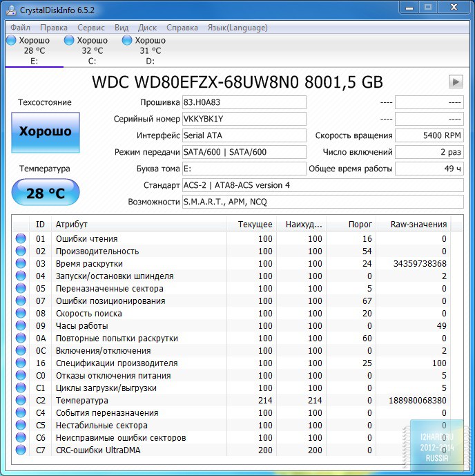This screenshot has height=476, width=475.
Task: Close the CrystalDiskInfo window
Action: (454, 8)
